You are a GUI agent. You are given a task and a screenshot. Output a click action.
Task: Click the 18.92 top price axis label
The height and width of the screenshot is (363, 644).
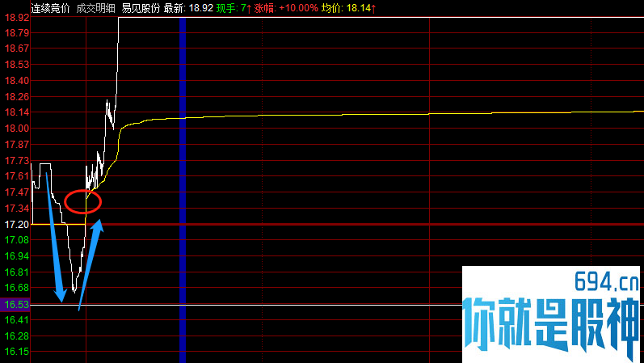point(17,18)
